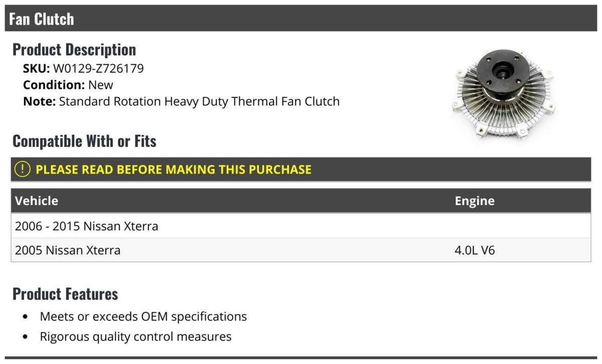Screen dimensions: 602x364
Task: Click the bold Note: label
Action: 39,101
